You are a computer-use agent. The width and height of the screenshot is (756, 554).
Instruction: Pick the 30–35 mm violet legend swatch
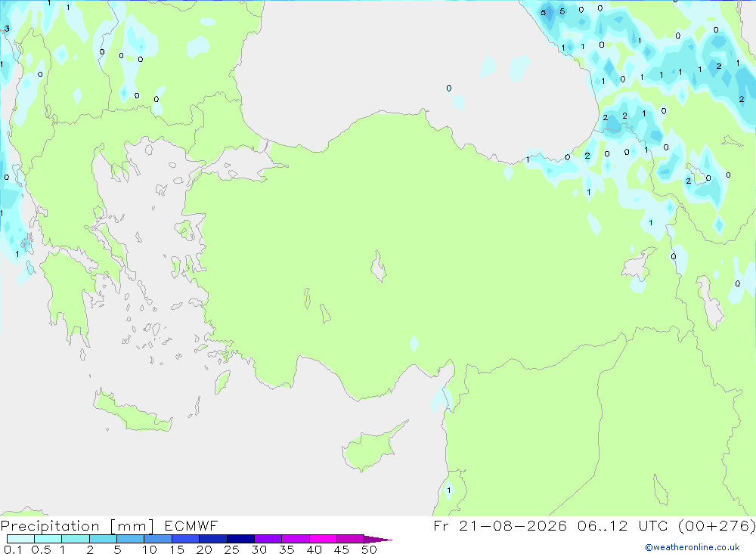pyautogui.click(x=268, y=539)
